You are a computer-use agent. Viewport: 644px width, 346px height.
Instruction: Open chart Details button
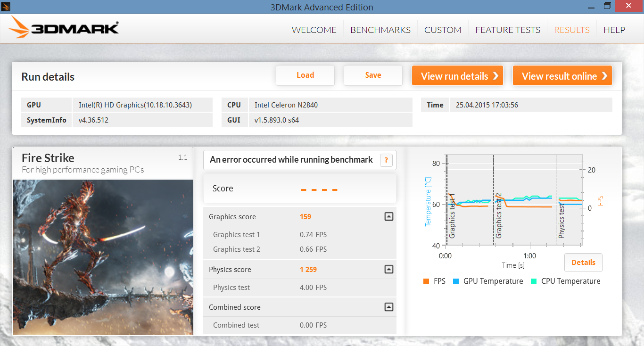click(x=583, y=263)
